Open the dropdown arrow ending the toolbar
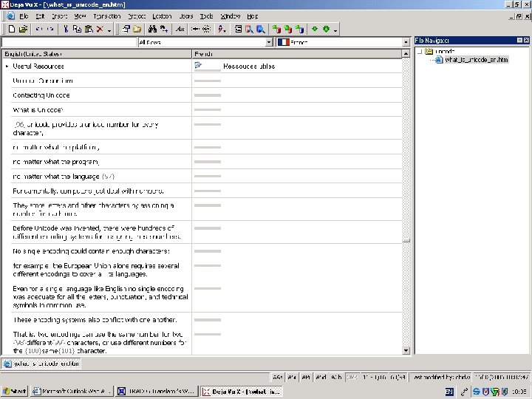This screenshot has width=532, height=399. pos(335,30)
